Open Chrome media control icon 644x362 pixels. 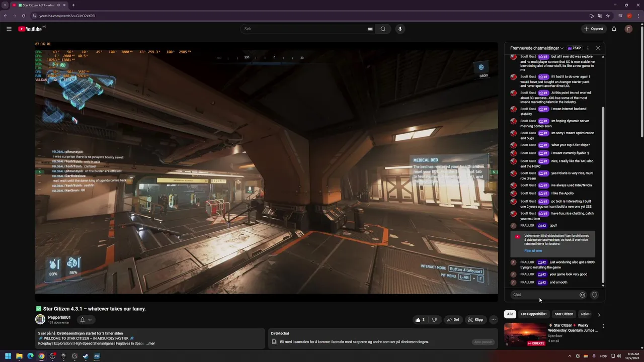(620, 16)
